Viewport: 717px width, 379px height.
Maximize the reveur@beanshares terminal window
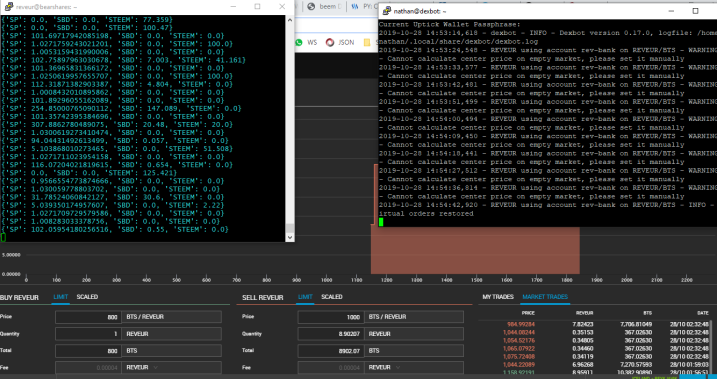pyautogui.click(x=257, y=6)
